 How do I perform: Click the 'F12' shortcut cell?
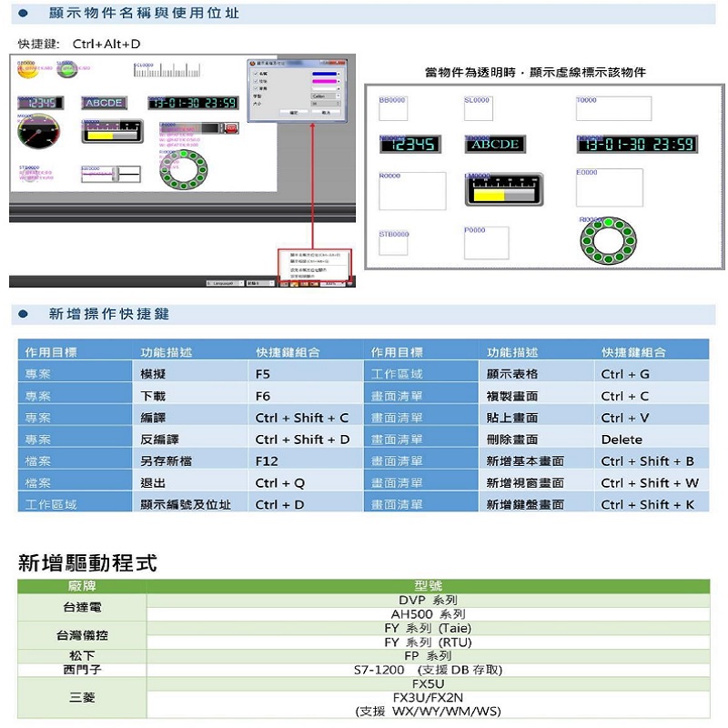coord(305,460)
